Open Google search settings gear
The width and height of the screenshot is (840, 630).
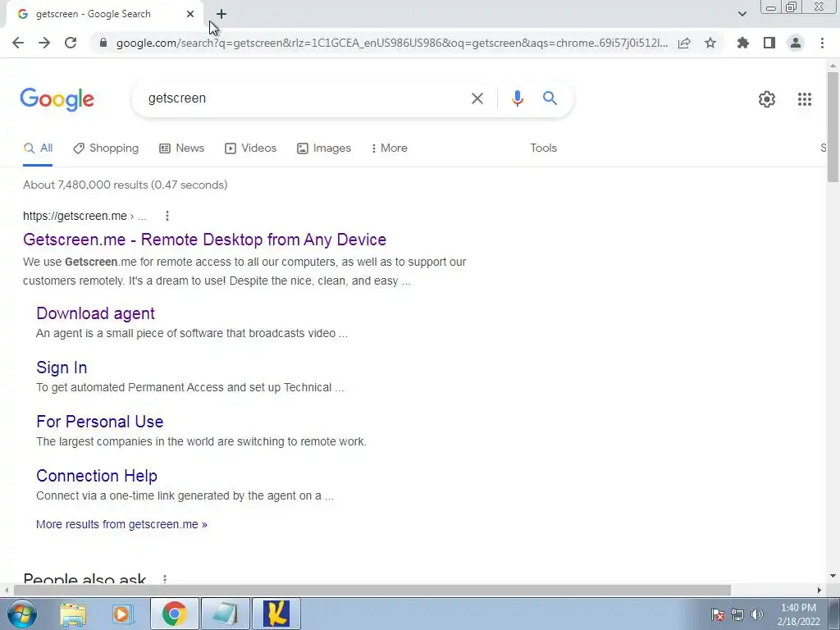(x=767, y=99)
